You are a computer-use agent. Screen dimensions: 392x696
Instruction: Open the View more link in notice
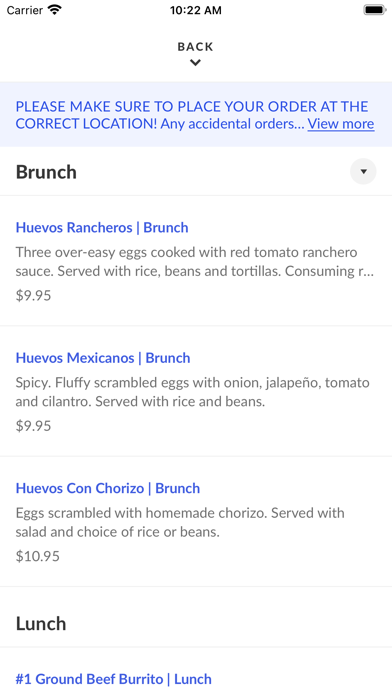pos(341,123)
